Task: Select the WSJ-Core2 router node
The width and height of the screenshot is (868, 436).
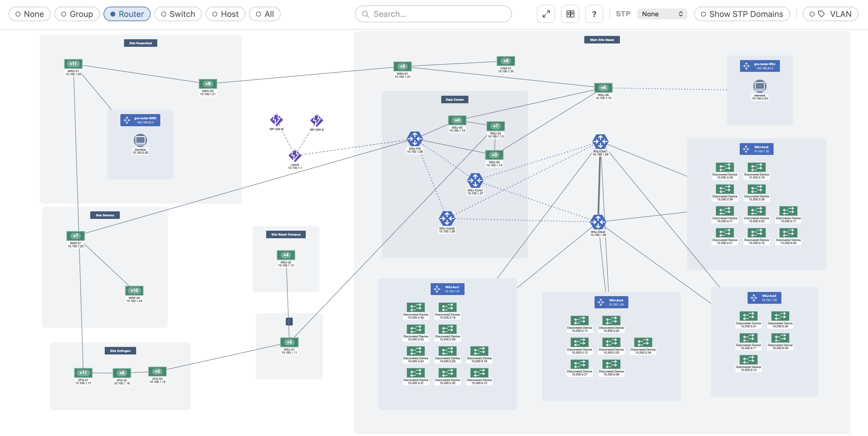Action: pos(447,219)
